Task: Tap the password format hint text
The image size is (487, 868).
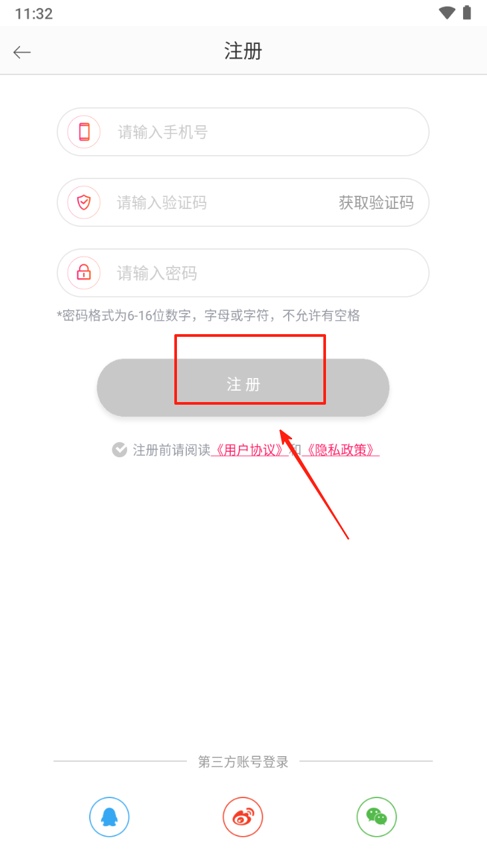Action: pyautogui.click(x=208, y=316)
